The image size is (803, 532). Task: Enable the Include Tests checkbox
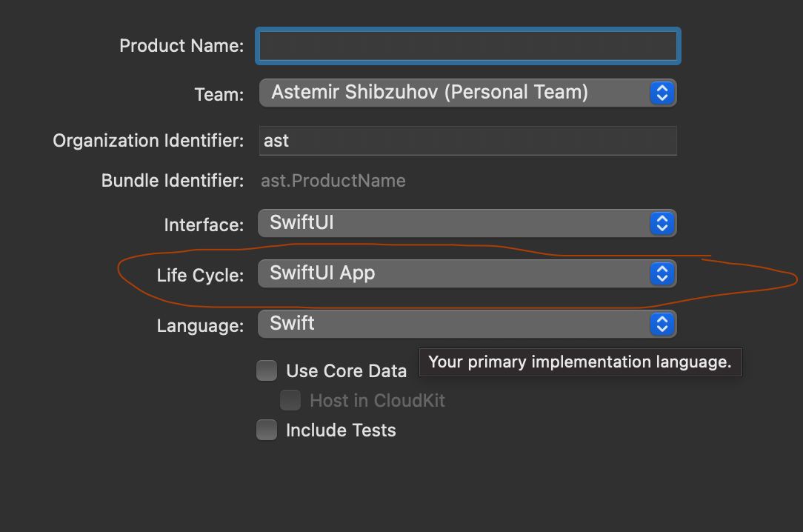[267, 430]
